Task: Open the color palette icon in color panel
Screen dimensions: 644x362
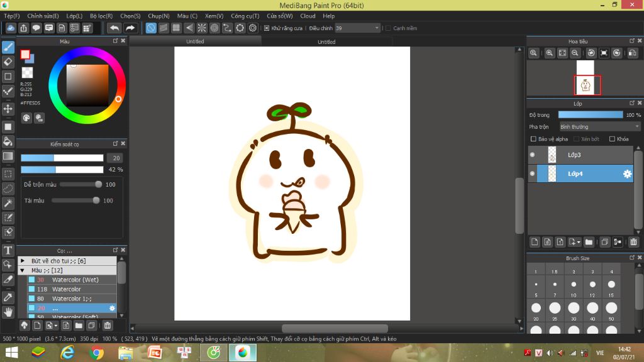Action: (x=26, y=118)
